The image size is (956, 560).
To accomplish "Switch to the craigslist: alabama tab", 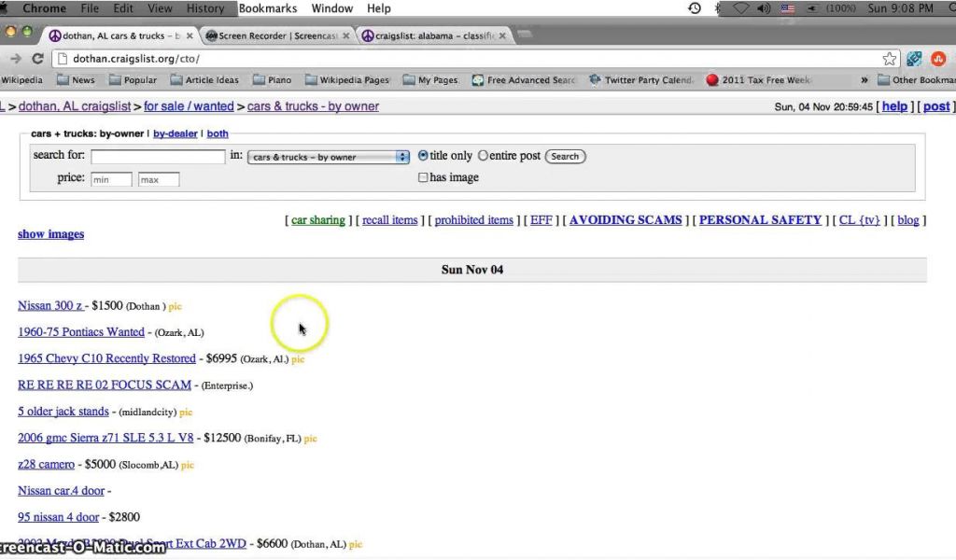I will pos(434,36).
